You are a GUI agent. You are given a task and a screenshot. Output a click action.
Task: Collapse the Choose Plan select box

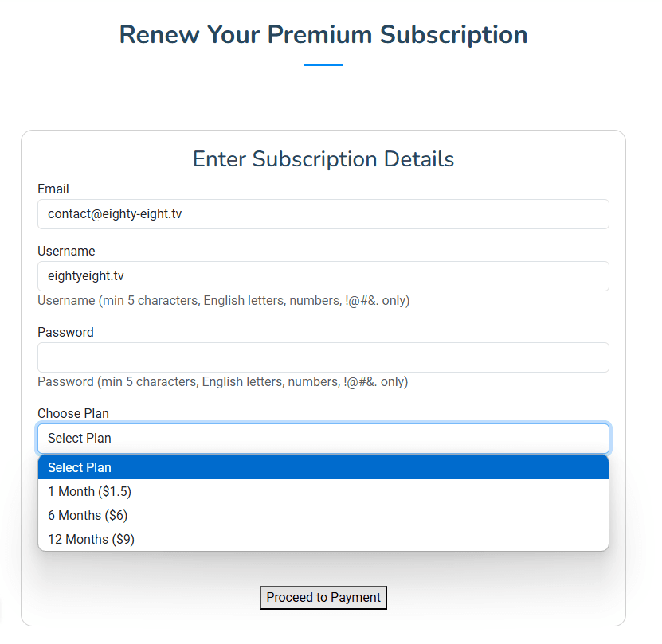(x=323, y=438)
